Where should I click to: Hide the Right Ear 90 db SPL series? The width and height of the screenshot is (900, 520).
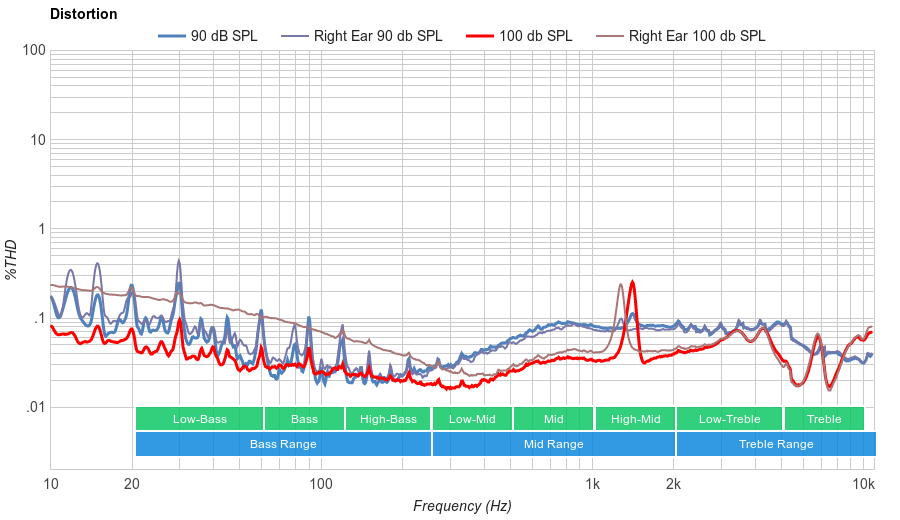pyautogui.click(x=377, y=36)
